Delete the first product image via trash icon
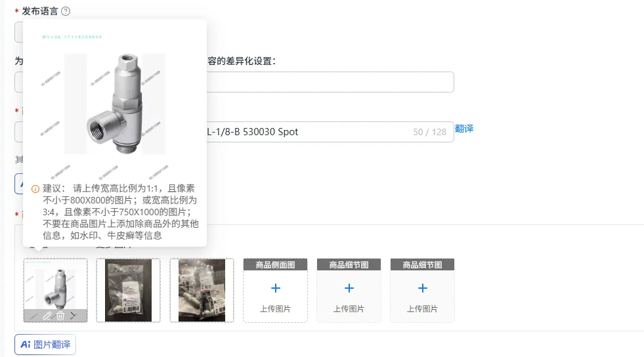 click(60, 316)
